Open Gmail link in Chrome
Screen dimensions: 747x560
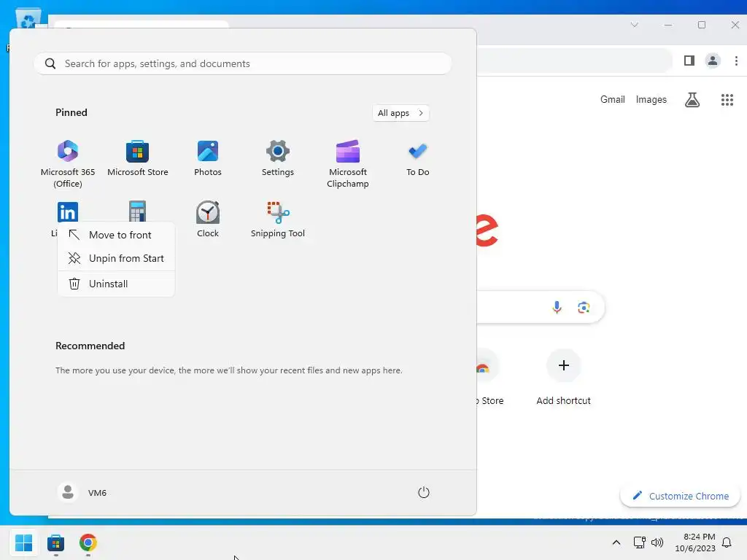pos(612,99)
